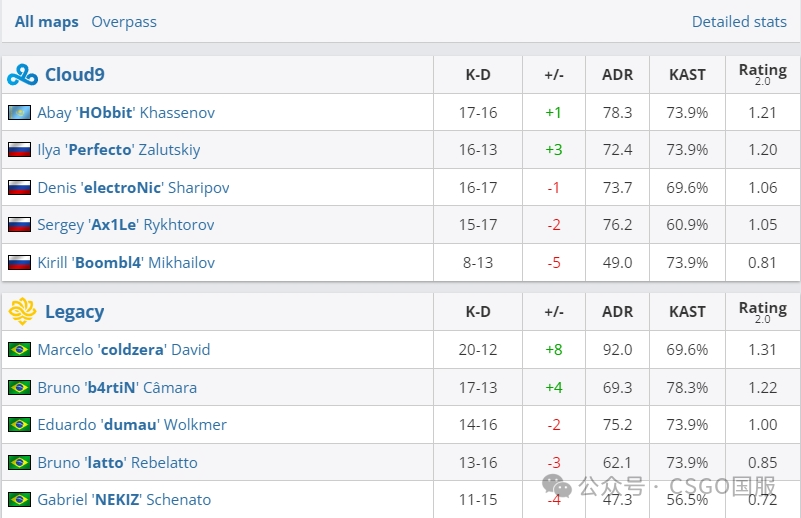Image resolution: width=801 pixels, height=518 pixels.
Task: Open the Detailed stats link
Action: pyautogui.click(x=739, y=21)
